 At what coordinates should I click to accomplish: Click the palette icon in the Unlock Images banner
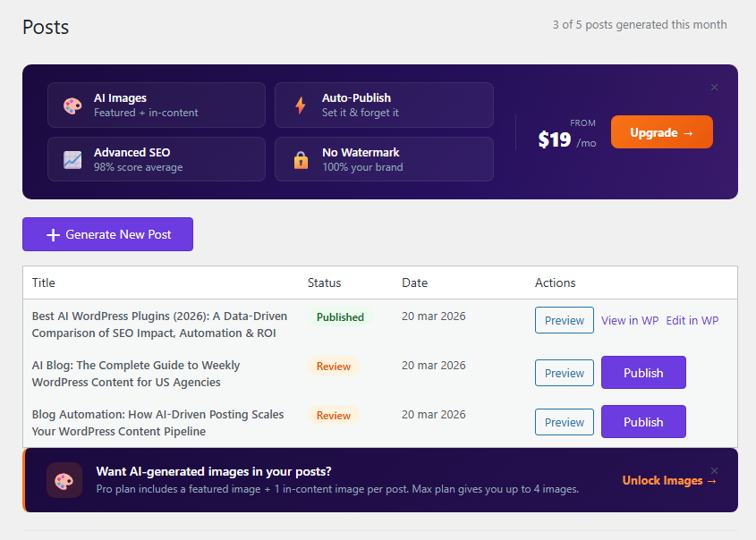pos(64,480)
